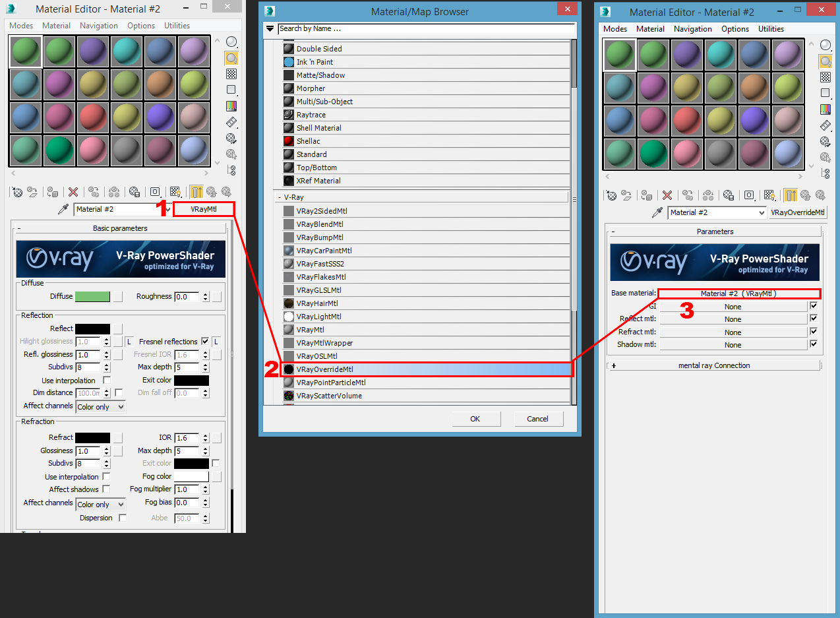Click Make Material Copy icon in left editor
This screenshot has width=840, height=618.
pos(94,192)
